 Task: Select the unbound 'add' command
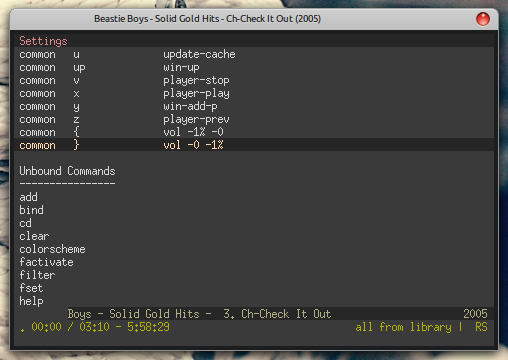pos(28,197)
